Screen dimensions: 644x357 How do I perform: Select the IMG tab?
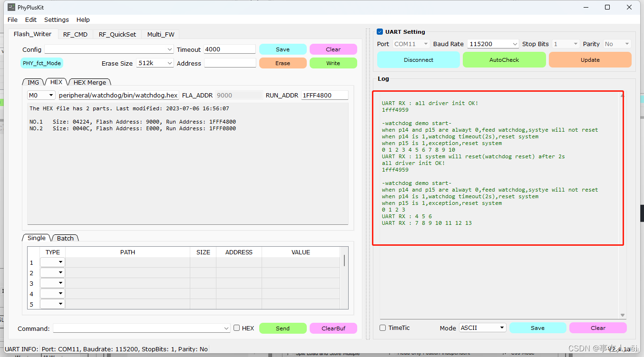(x=33, y=82)
